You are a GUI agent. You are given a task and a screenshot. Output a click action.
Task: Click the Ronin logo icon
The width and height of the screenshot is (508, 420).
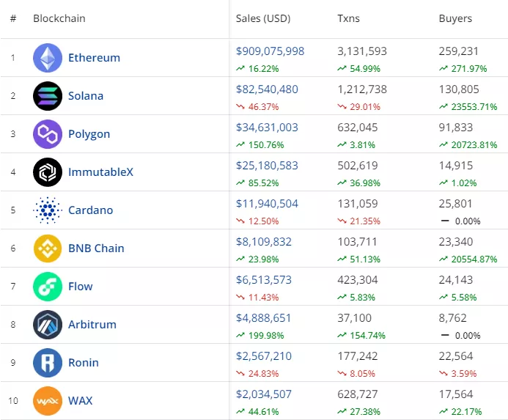[x=48, y=363]
